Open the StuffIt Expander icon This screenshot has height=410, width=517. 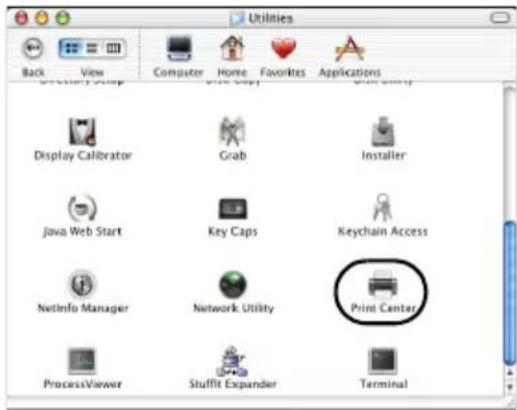(232, 361)
